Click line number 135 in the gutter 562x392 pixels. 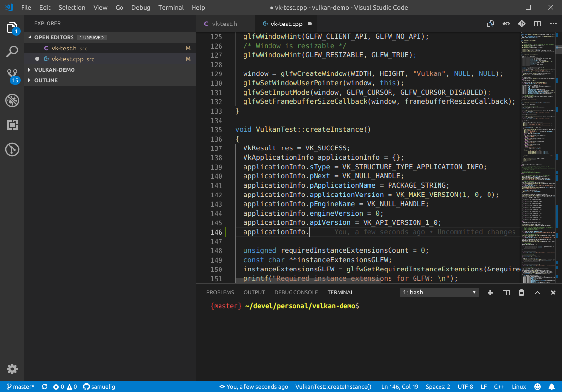216,130
